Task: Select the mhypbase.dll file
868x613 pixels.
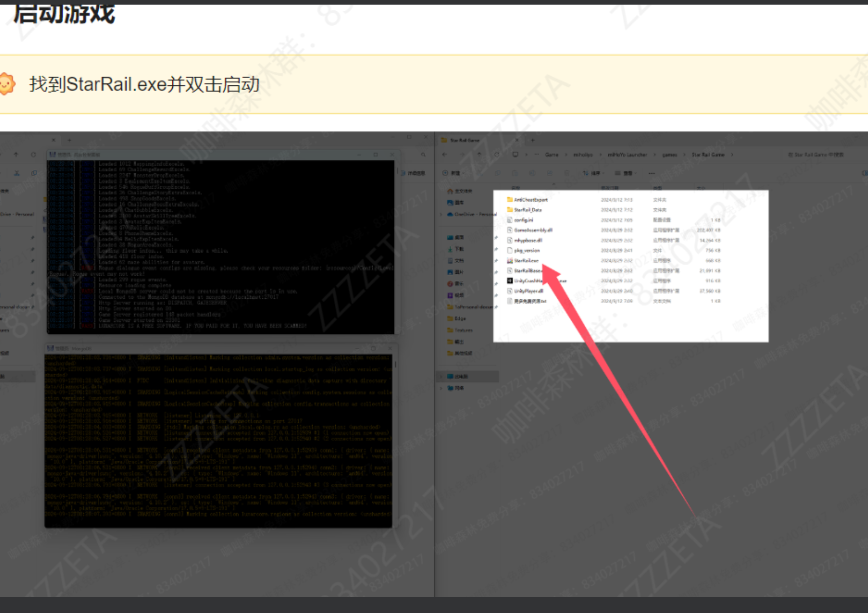Action: tap(525, 240)
